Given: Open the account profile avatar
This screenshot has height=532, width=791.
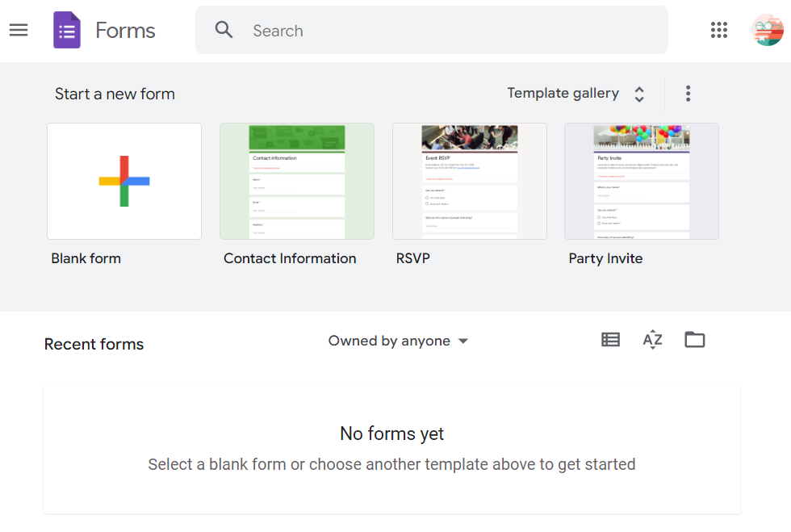Looking at the screenshot, I should click(x=767, y=31).
